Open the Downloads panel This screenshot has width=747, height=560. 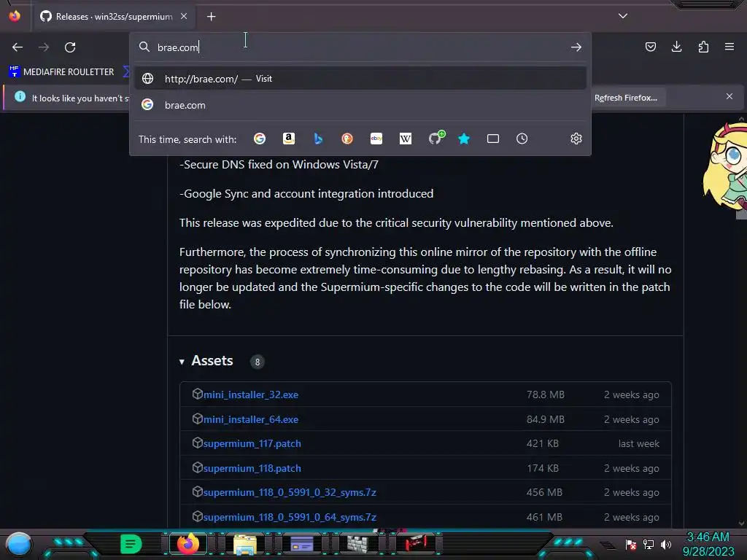tap(677, 47)
